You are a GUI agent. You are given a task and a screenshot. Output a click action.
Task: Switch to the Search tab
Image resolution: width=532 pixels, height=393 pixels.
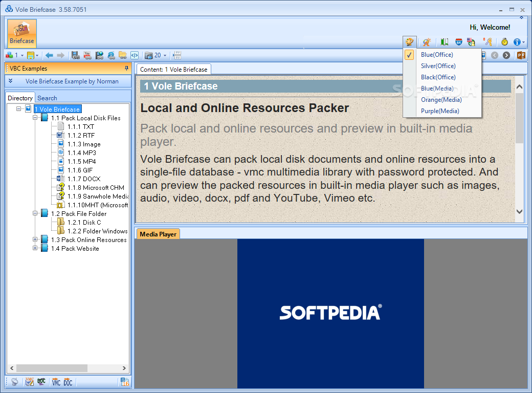point(47,98)
